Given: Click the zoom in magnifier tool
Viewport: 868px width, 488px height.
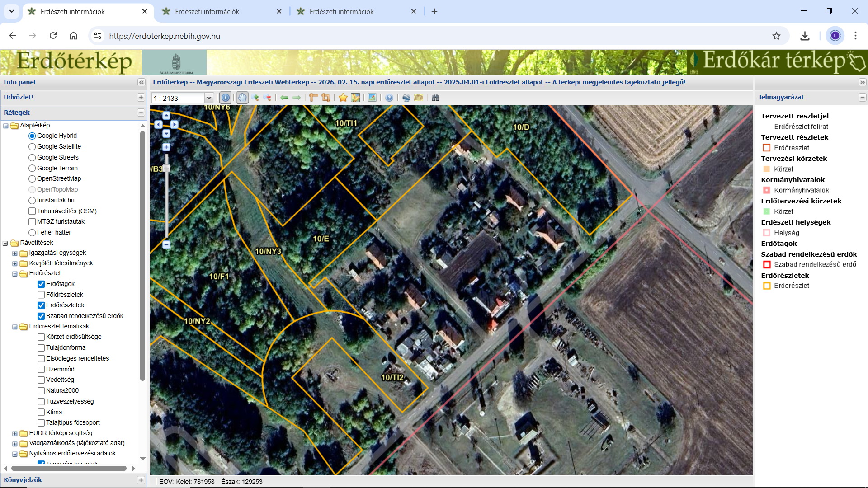Looking at the screenshot, I should click(255, 98).
